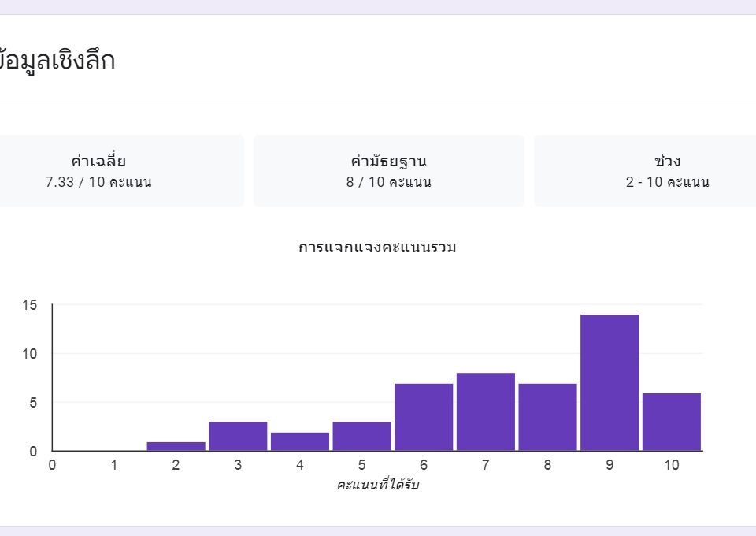This screenshot has height=536, width=756.
Task: Click the "ค่ามัธยฐาน" median label
Action: click(x=388, y=161)
